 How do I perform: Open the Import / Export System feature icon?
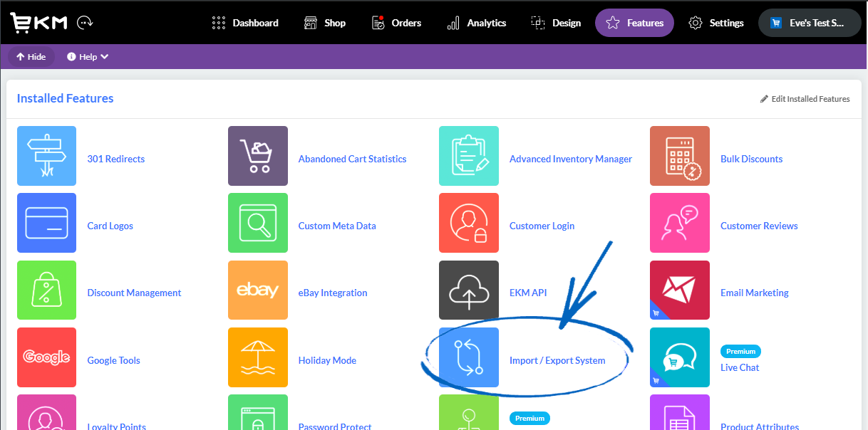(468, 357)
